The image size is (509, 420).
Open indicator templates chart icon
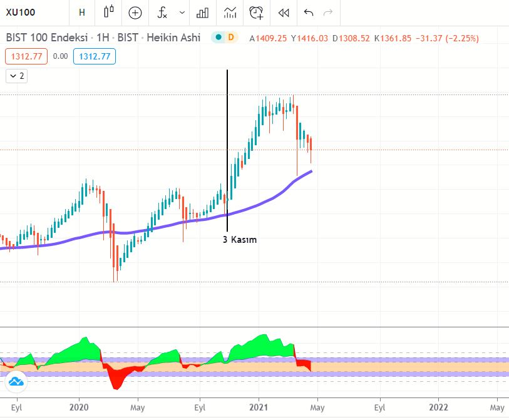point(230,13)
